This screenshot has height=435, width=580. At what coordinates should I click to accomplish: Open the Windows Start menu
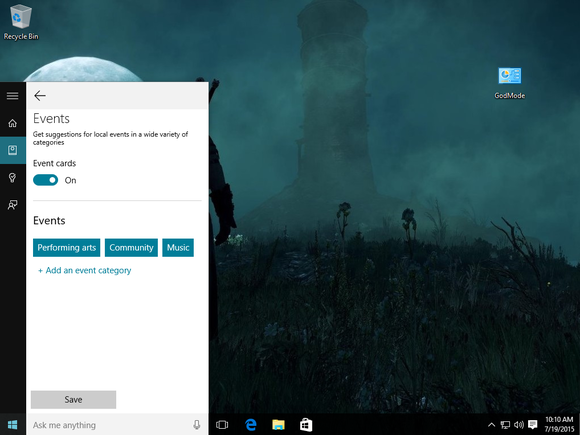point(13,425)
